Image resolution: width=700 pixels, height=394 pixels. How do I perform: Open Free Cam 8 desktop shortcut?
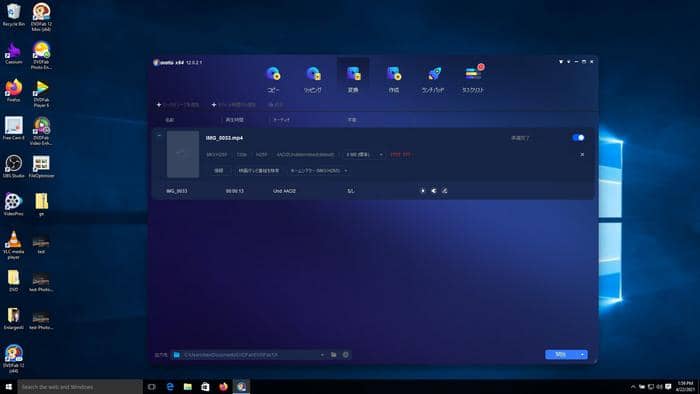[13, 128]
